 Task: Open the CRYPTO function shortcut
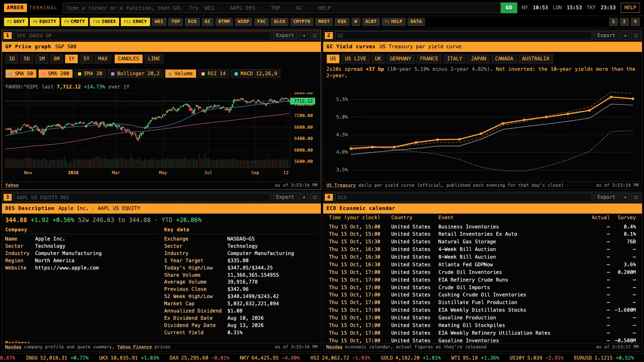(x=302, y=22)
